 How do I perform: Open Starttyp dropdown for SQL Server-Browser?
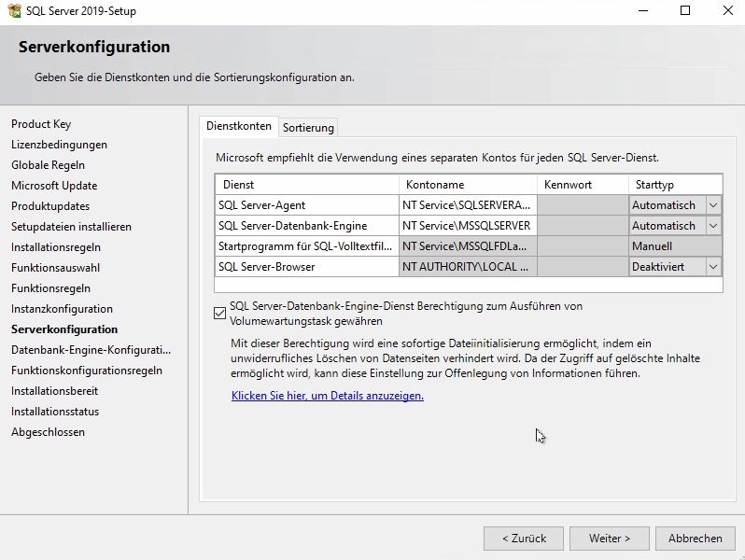click(x=713, y=267)
